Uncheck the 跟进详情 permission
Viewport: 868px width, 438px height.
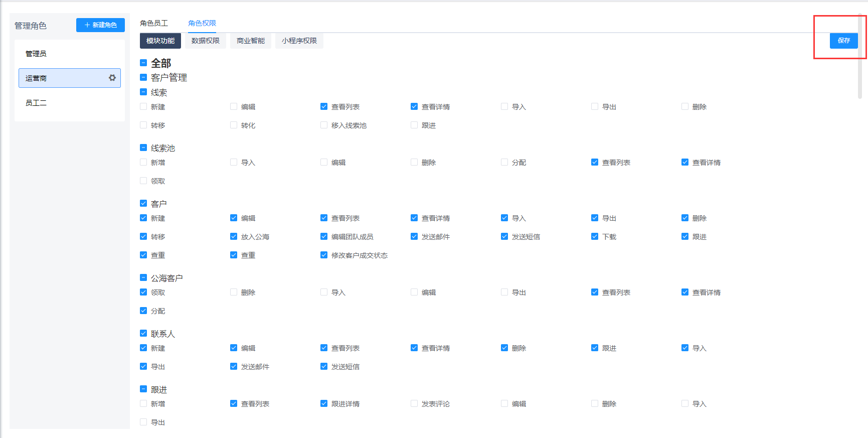click(324, 404)
